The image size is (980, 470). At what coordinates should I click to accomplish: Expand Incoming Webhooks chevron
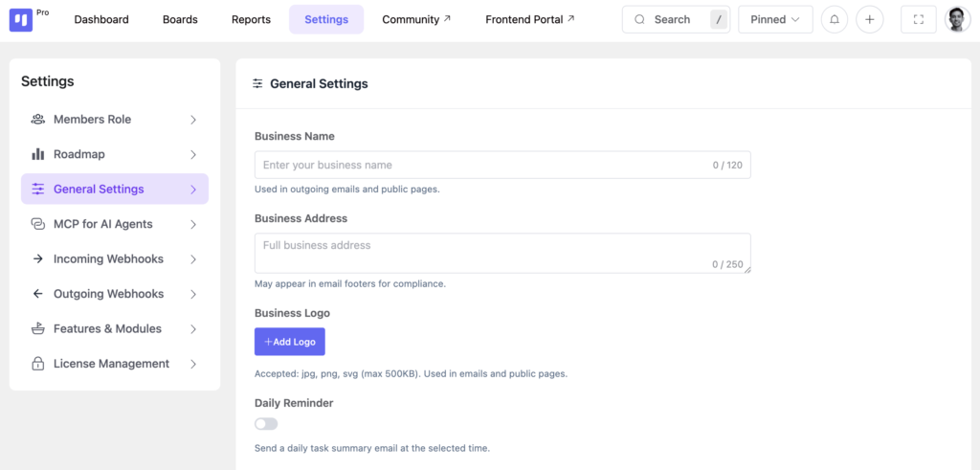point(193,259)
